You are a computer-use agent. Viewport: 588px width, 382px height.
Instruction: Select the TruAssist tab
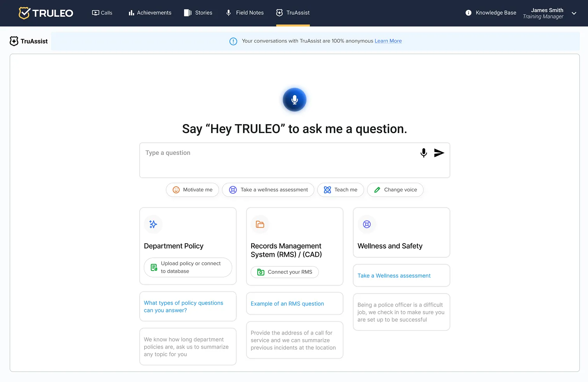pyautogui.click(x=293, y=13)
